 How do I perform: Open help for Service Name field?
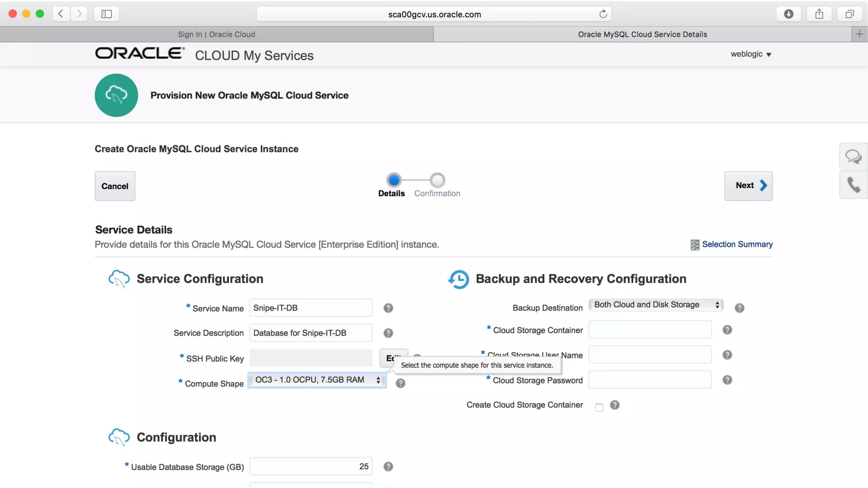[x=388, y=308]
